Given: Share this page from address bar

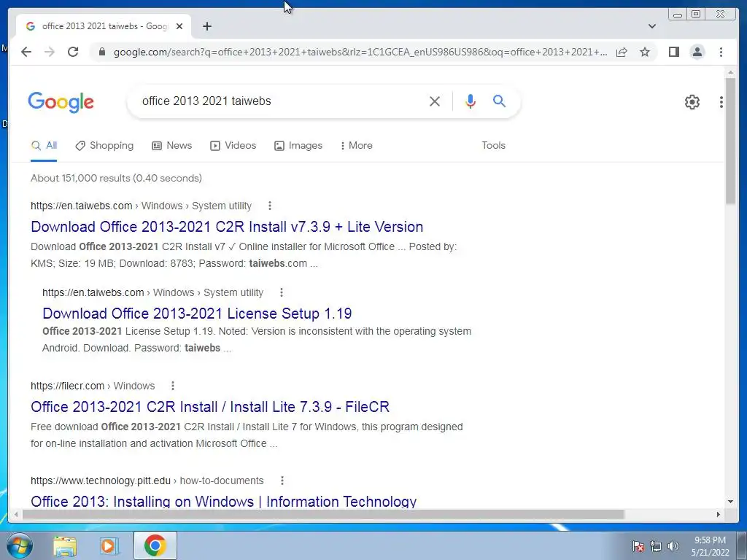Looking at the screenshot, I should pos(622,52).
